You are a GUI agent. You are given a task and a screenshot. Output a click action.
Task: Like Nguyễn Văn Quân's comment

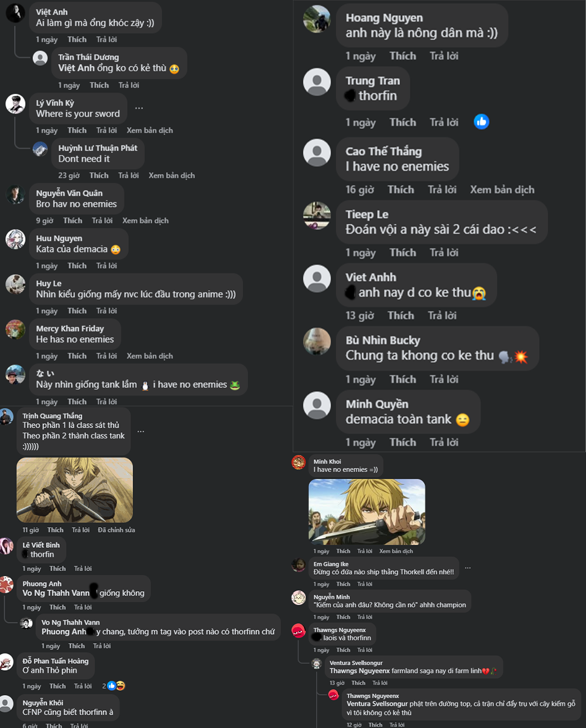pyautogui.click(x=73, y=220)
